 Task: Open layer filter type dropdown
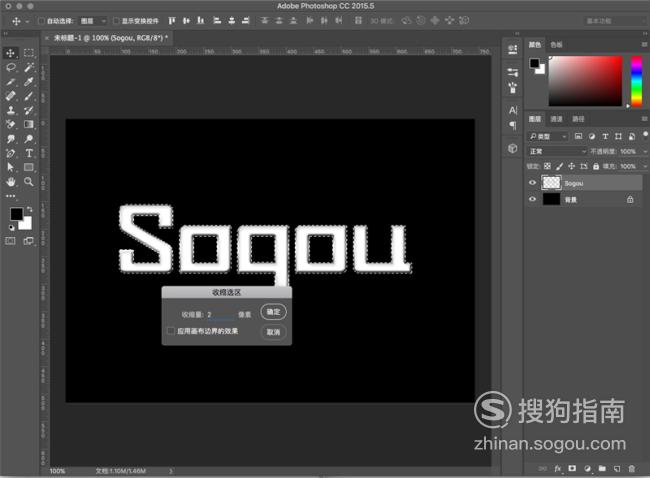pos(548,136)
